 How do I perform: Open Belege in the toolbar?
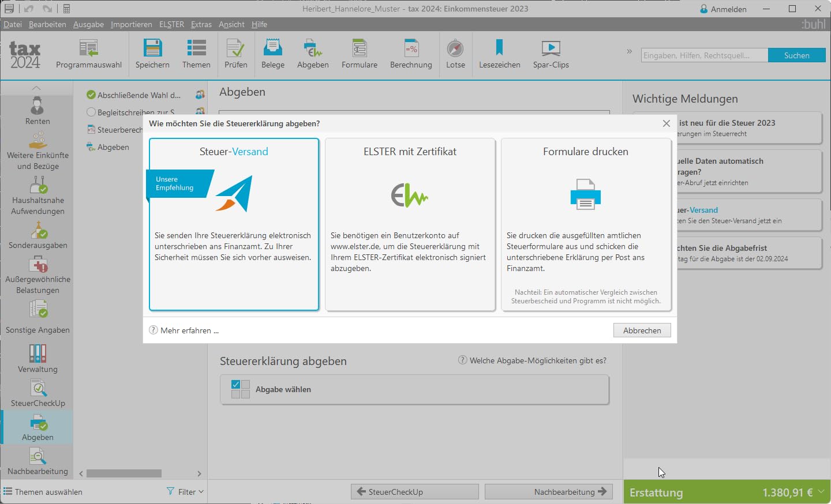coord(273,54)
